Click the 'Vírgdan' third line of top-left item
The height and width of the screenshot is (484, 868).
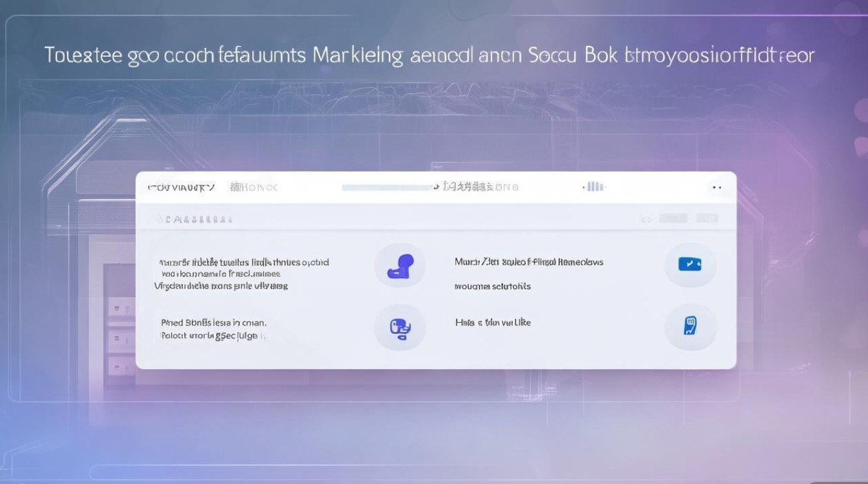(221, 285)
